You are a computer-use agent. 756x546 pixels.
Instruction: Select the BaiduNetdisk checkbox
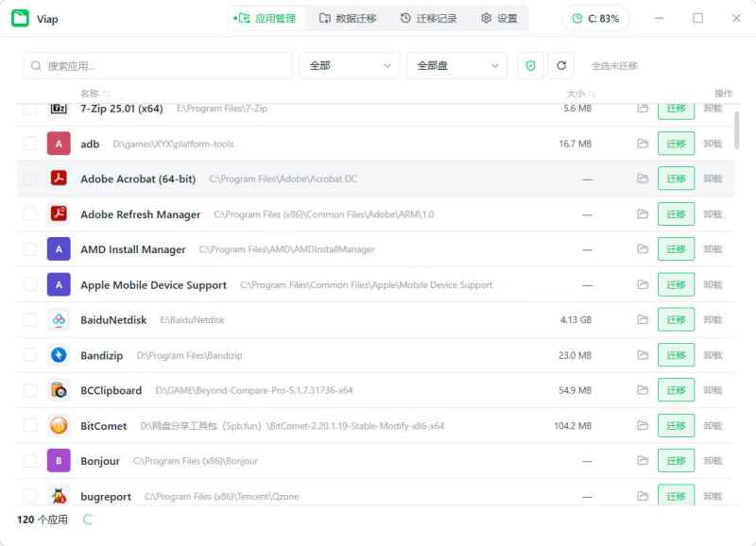coord(30,319)
